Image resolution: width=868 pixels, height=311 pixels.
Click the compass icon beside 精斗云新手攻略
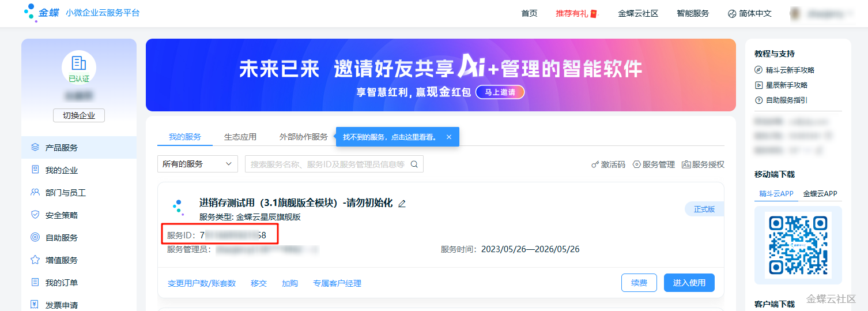tap(759, 70)
